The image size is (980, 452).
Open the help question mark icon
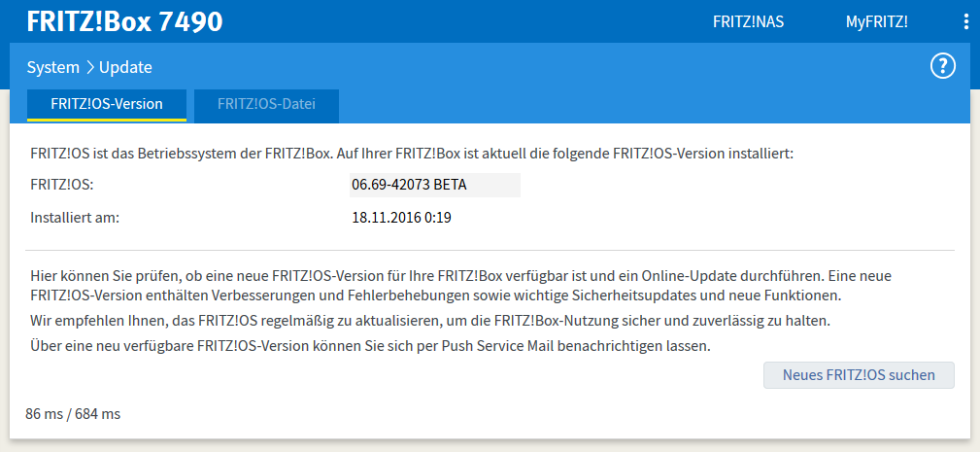pyautogui.click(x=943, y=66)
